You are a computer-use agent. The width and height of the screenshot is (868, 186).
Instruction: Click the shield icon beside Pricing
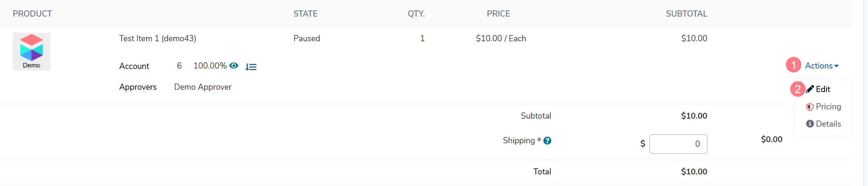coord(810,107)
